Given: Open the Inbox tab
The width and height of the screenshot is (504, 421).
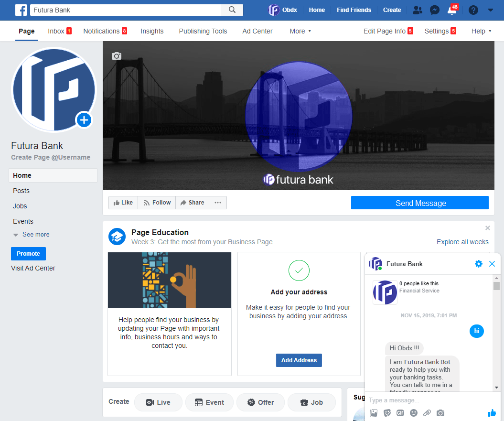Looking at the screenshot, I should (59, 31).
